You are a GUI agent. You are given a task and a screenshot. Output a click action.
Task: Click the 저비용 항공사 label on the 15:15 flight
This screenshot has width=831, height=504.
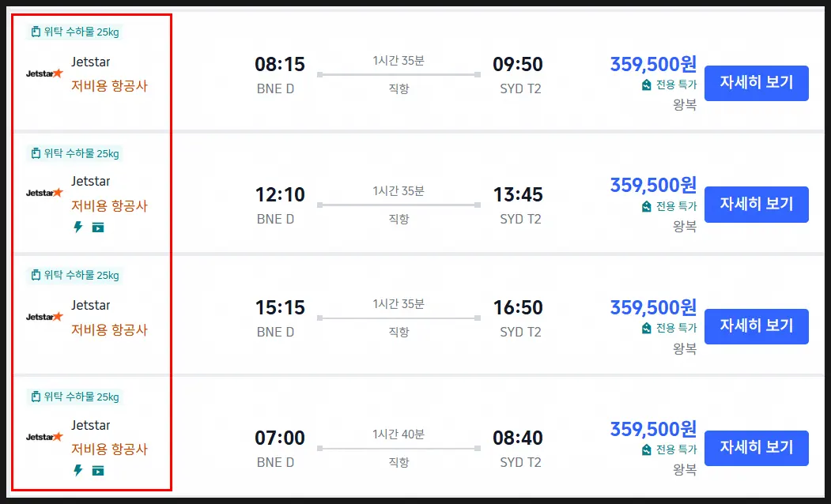[x=109, y=330]
